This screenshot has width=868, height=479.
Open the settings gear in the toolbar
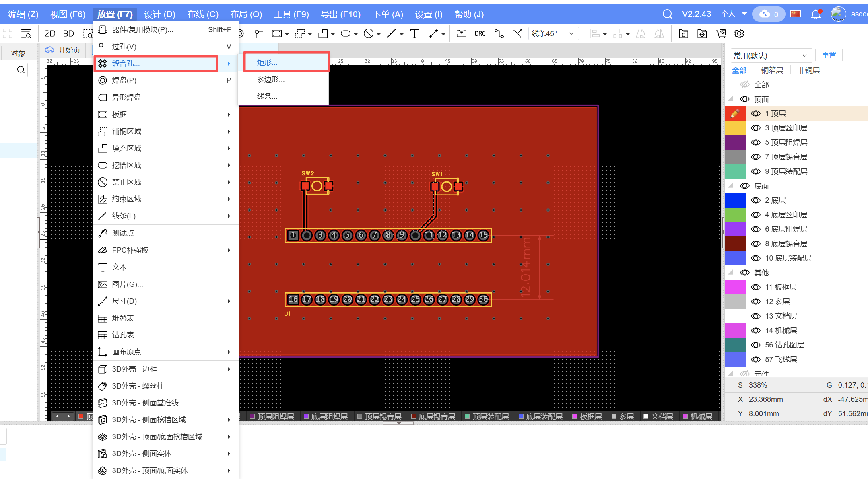pos(739,34)
